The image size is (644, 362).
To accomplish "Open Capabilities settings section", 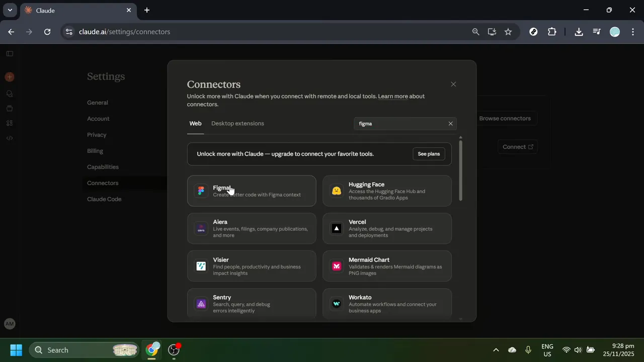I will 103,167.
